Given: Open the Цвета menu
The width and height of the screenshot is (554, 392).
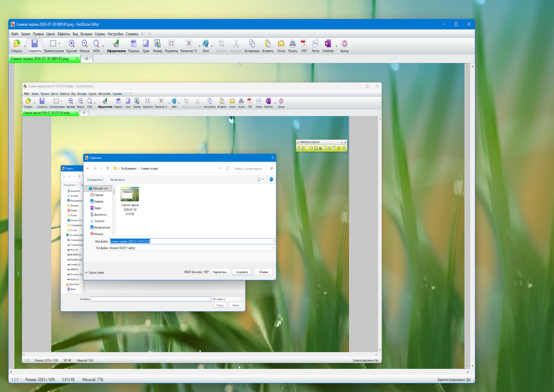Looking at the screenshot, I should point(51,34).
